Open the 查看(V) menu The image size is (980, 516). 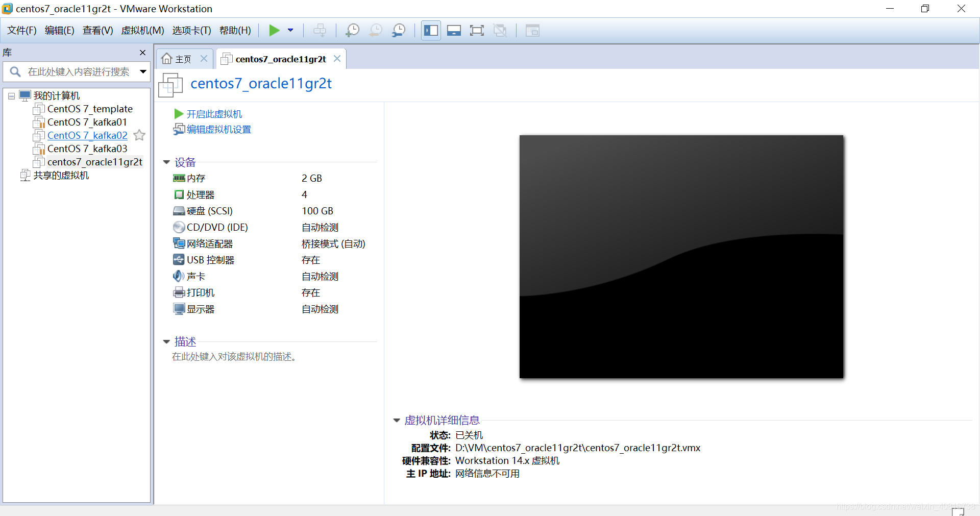tap(97, 31)
